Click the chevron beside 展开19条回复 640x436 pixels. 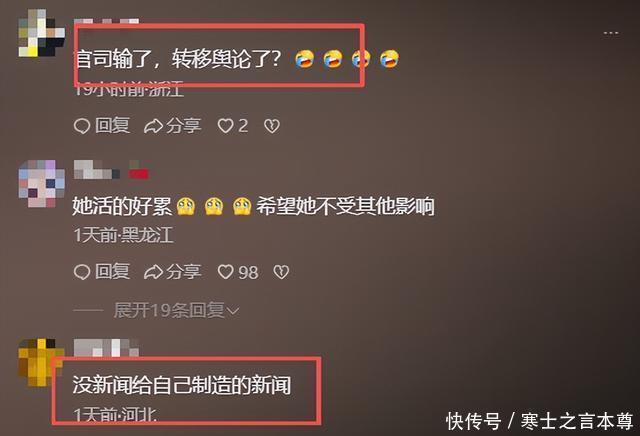(233, 311)
